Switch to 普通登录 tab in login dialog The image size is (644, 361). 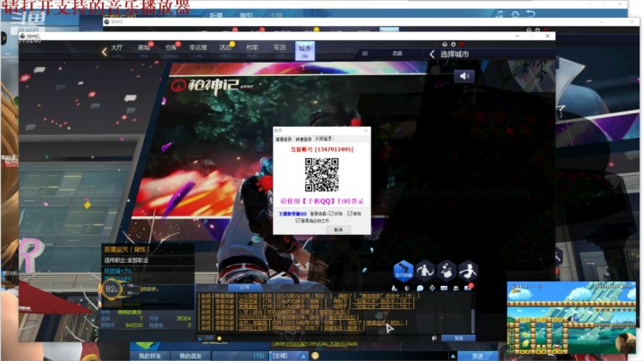tap(284, 139)
